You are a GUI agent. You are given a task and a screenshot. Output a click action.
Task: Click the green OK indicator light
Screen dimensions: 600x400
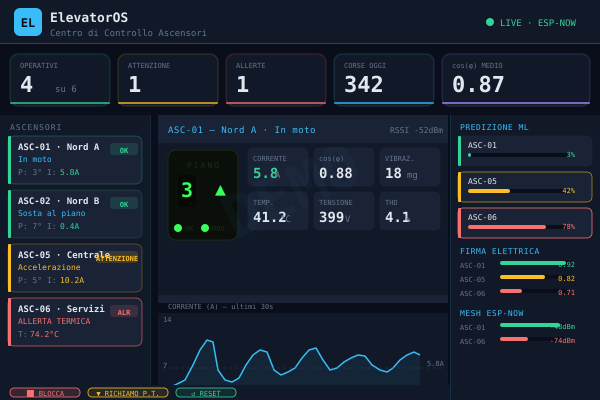coord(178,228)
